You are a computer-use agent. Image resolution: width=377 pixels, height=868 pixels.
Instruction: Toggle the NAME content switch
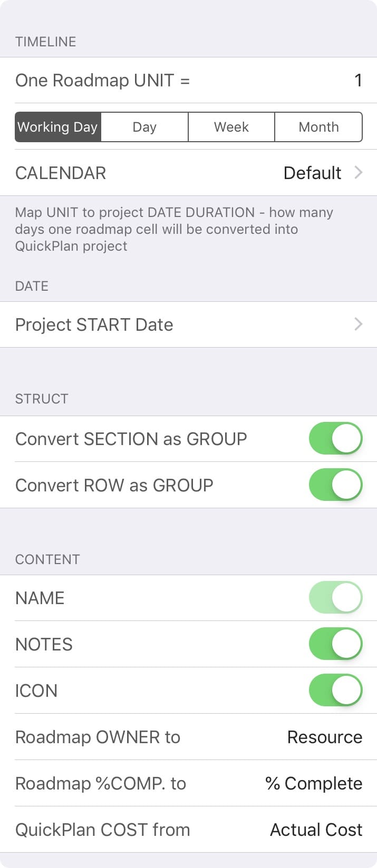pyautogui.click(x=335, y=597)
